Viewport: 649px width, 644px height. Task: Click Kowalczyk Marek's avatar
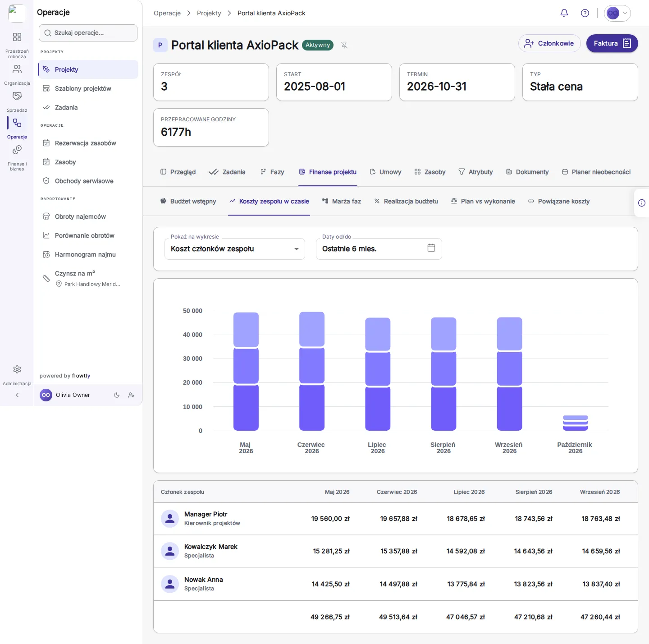click(x=170, y=551)
